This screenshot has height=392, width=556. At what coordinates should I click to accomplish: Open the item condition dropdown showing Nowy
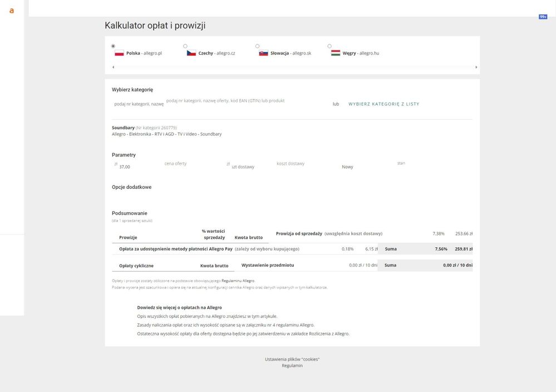(x=367, y=166)
